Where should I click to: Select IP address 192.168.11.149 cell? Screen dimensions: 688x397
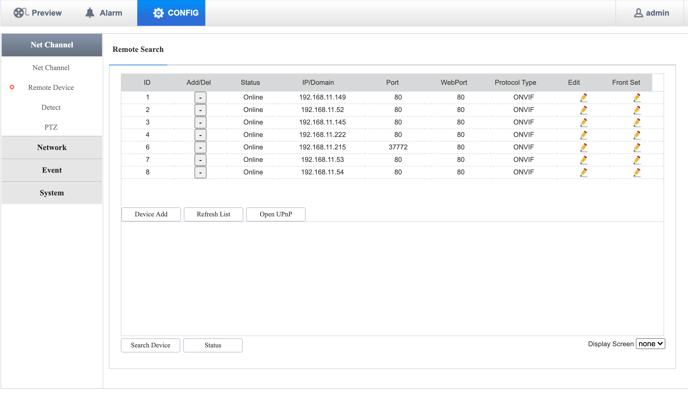coord(322,97)
